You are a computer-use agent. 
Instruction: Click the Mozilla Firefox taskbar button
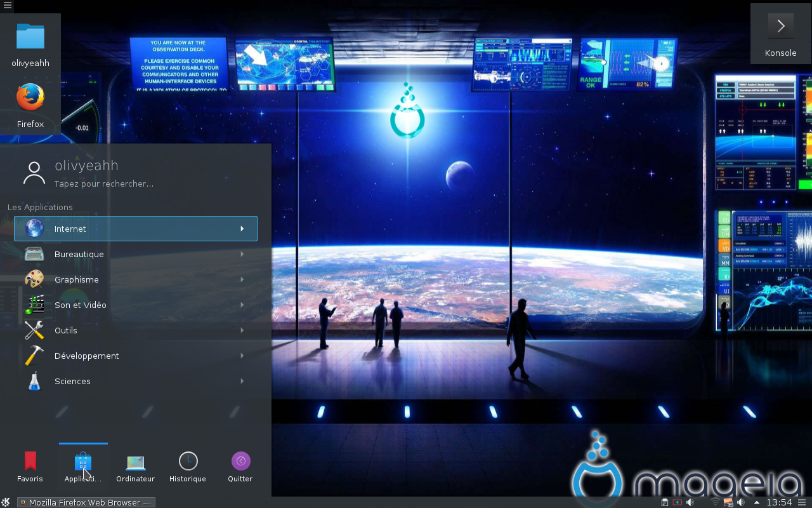pos(86,502)
